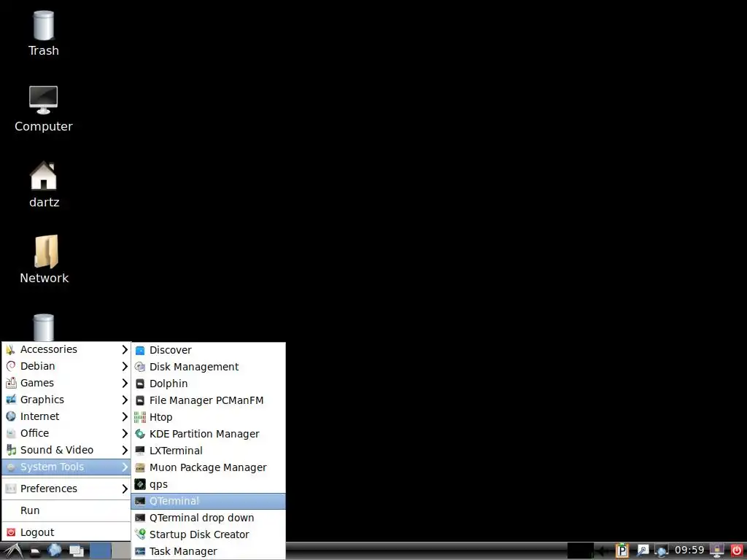Viewport: 747px width, 560px height.
Task: Expand the System Tools submenu arrow
Action: pyautogui.click(x=125, y=467)
